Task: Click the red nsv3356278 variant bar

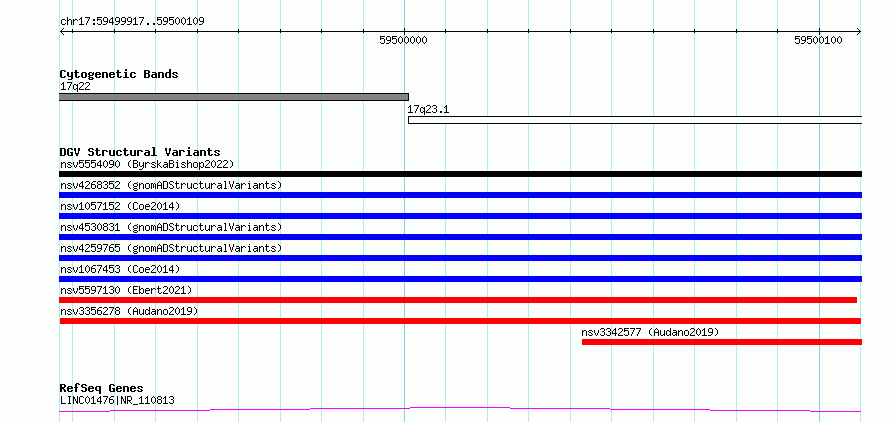Action: [x=460, y=321]
